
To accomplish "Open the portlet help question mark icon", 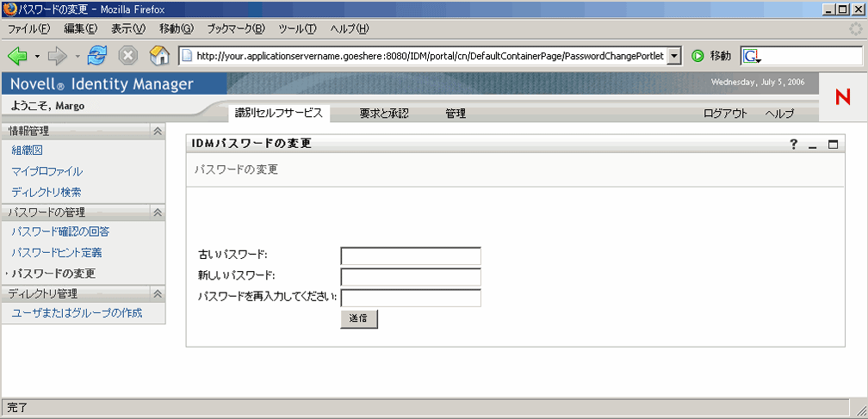I will pyautogui.click(x=794, y=145).
